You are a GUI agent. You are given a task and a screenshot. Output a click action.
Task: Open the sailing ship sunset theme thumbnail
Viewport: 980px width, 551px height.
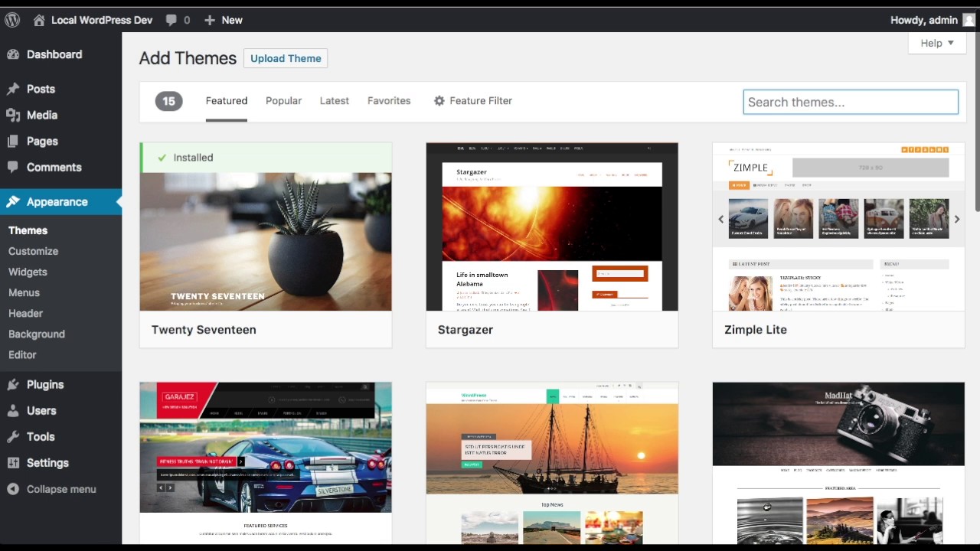(552, 463)
